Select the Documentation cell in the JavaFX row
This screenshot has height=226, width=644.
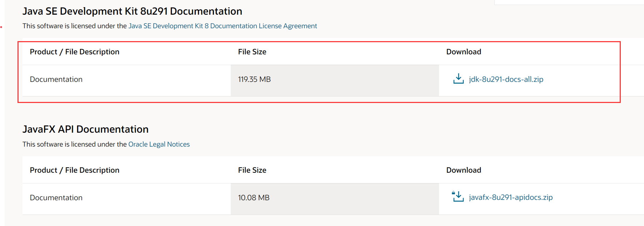tap(126, 199)
